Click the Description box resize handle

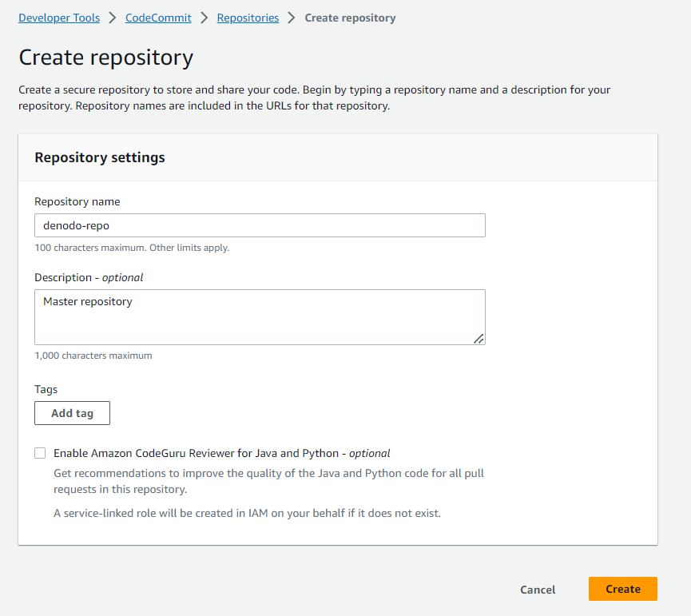[x=479, y=339]
